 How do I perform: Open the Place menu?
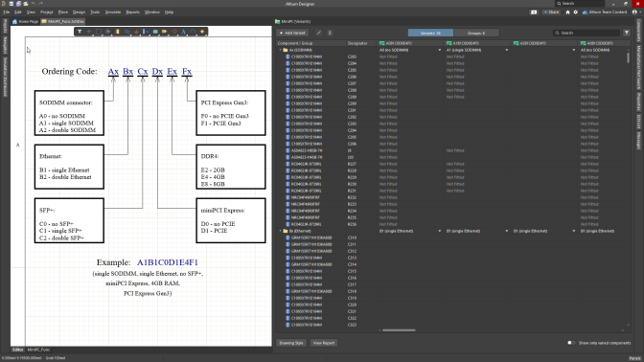coord(63,12)
